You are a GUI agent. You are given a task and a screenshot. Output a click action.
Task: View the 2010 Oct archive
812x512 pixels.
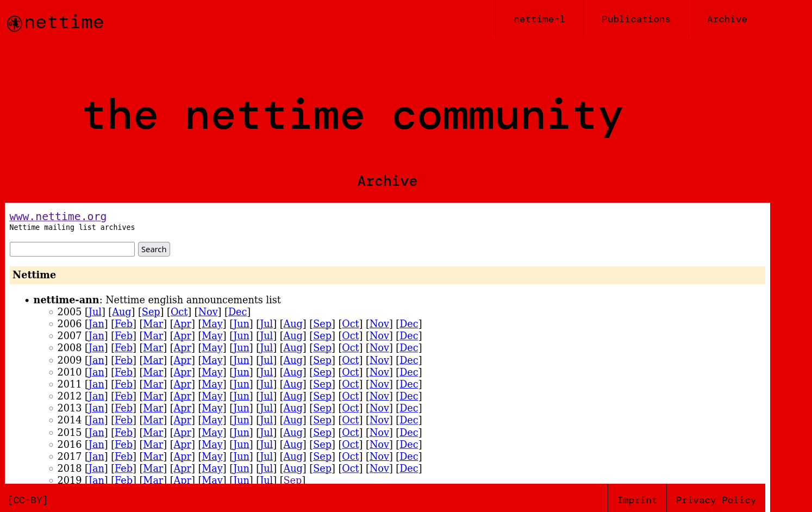351,372
